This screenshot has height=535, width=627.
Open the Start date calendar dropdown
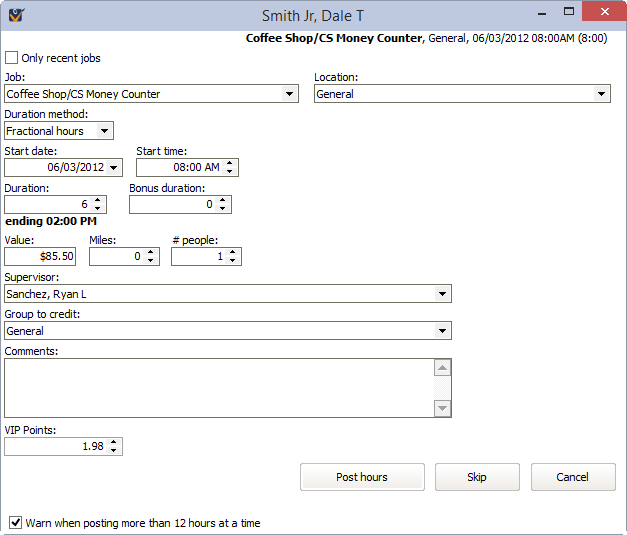coord(114,168)
